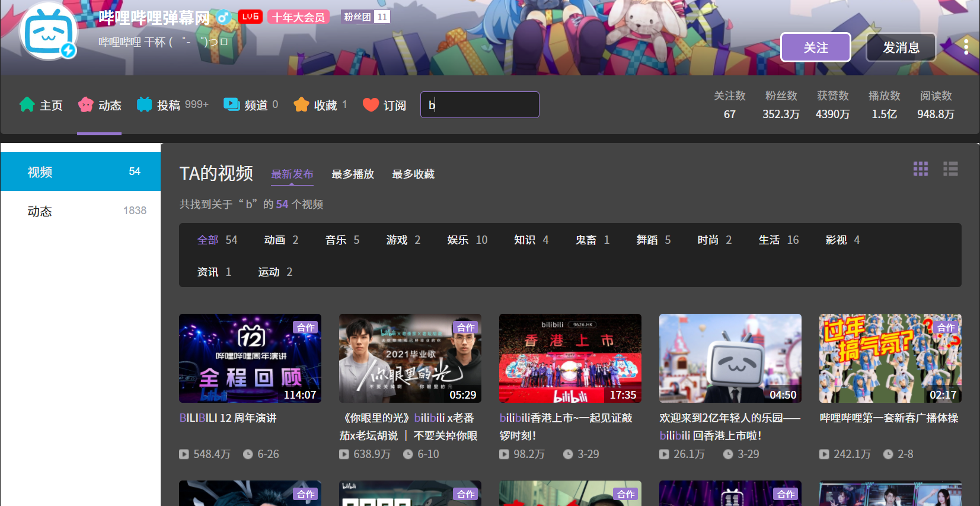The height and width of the screenshot is (506, 980).
Task: Click the username 哔哩哔哩弹幕网
Action: (154, 18)
